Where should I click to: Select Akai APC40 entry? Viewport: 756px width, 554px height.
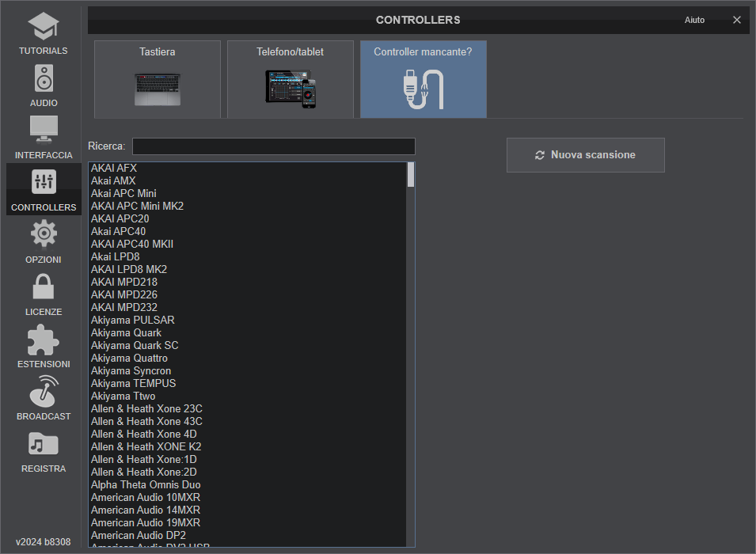(248, 231)
